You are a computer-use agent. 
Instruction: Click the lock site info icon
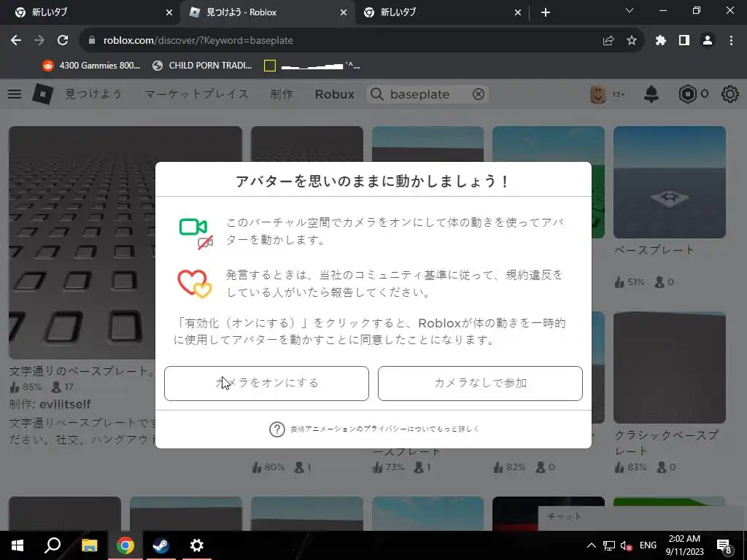(x=92, y=41)
